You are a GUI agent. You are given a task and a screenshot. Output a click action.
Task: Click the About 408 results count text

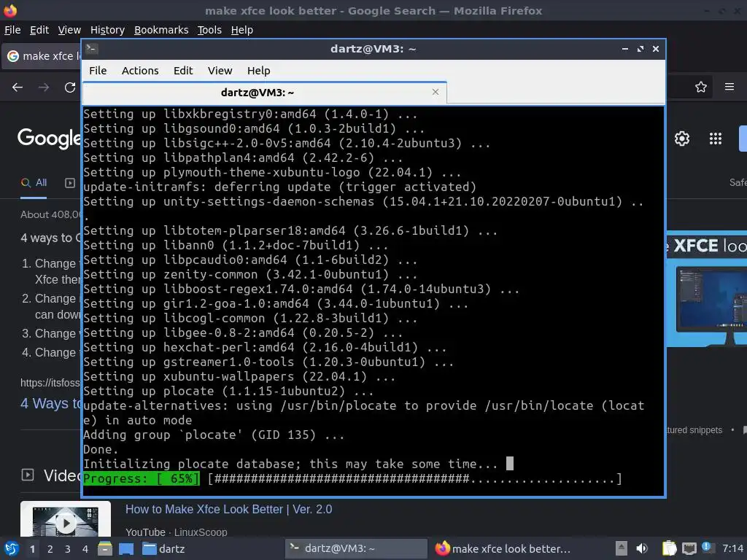pyautogui.click(x=51, y=215)
